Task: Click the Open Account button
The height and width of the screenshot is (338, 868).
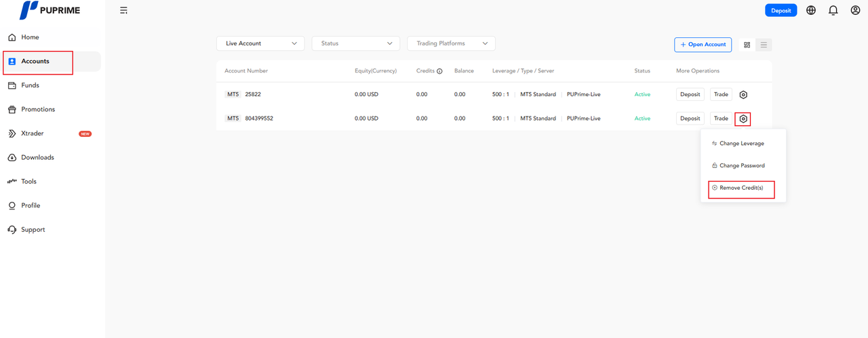Action: (703, 45)
